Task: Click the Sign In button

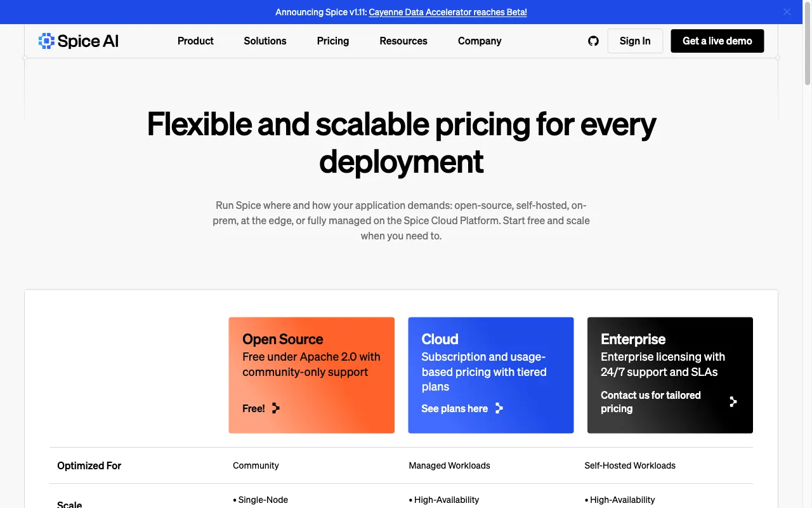Action: [635, 41]
